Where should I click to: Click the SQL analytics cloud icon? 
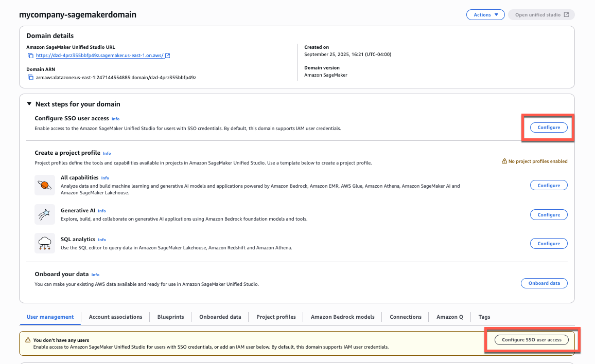coord(45,242)
